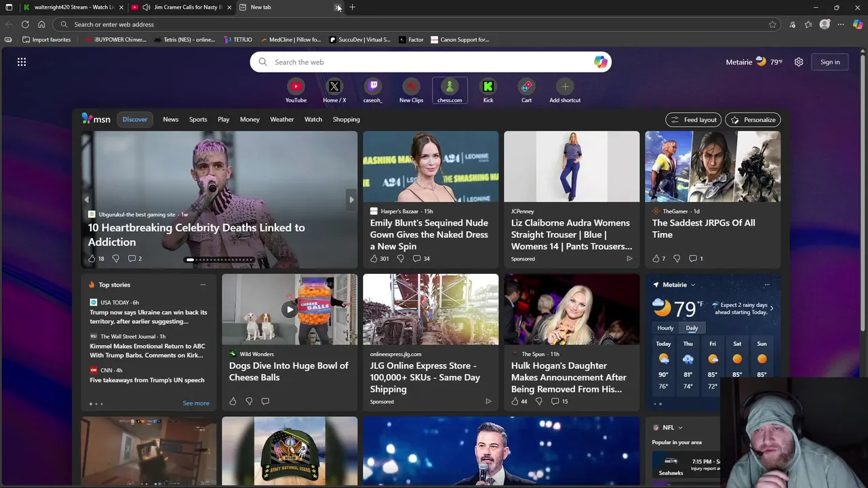This screenshot has height=488, width=868.
Task: Open the Feed layout options
Action: 693,120
